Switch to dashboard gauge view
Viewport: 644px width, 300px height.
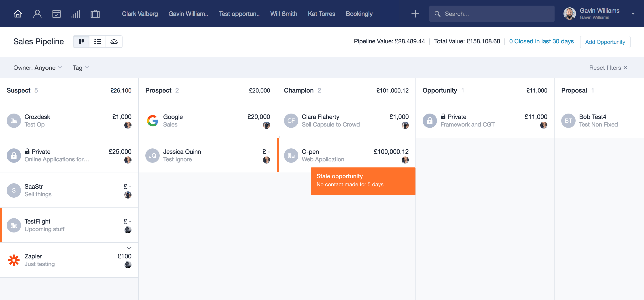click(x=114, y=42)
